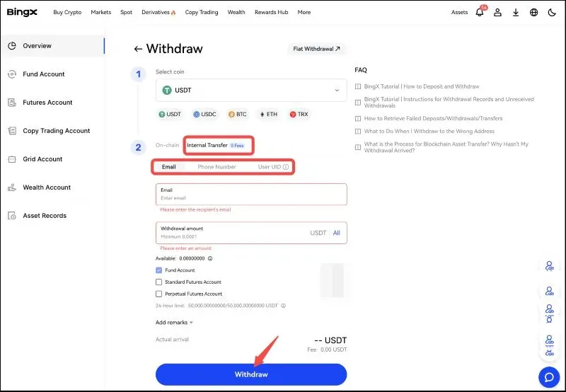
Task: Toggle dark mode moon icon
Action: point(551,13)
